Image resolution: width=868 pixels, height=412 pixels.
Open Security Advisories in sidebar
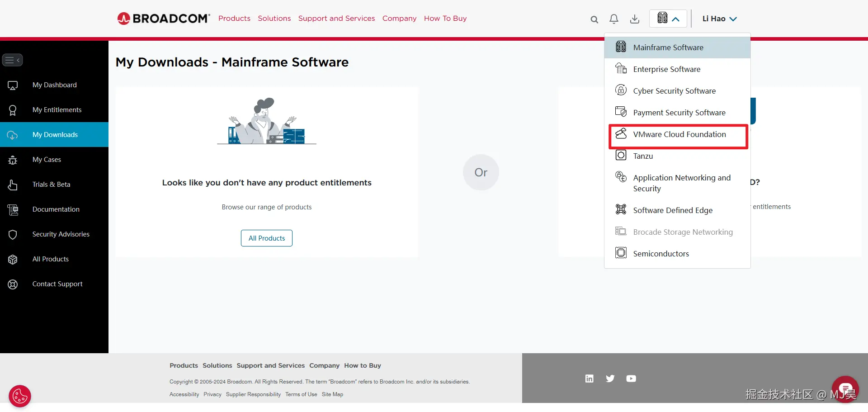coord(54,234)
